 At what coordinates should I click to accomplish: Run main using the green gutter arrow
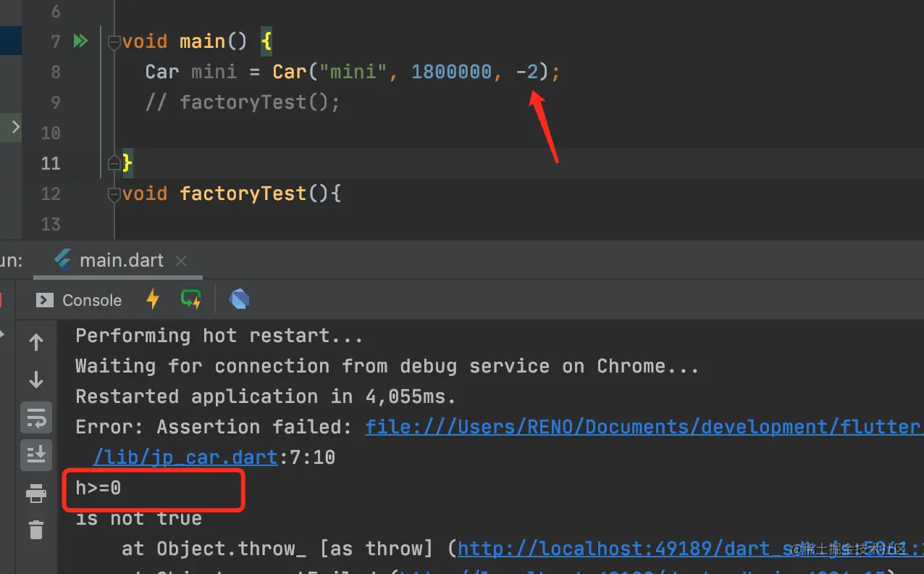coord(80,41)
